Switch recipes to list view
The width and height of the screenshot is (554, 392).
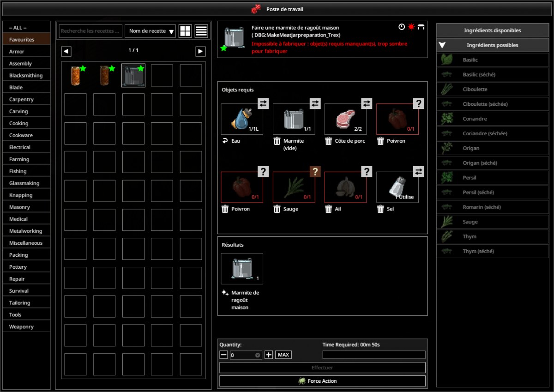(x=201, y=31)
